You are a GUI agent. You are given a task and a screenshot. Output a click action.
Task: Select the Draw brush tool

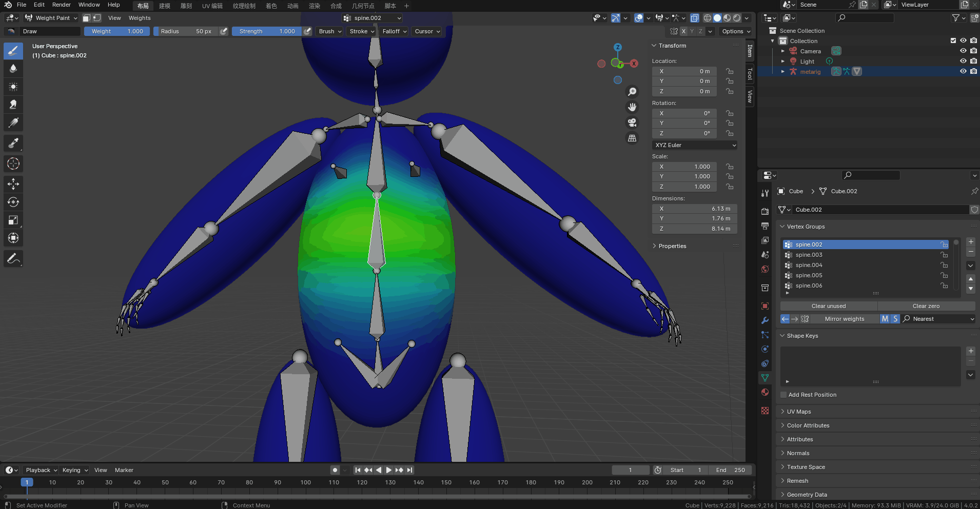[13, 51]
